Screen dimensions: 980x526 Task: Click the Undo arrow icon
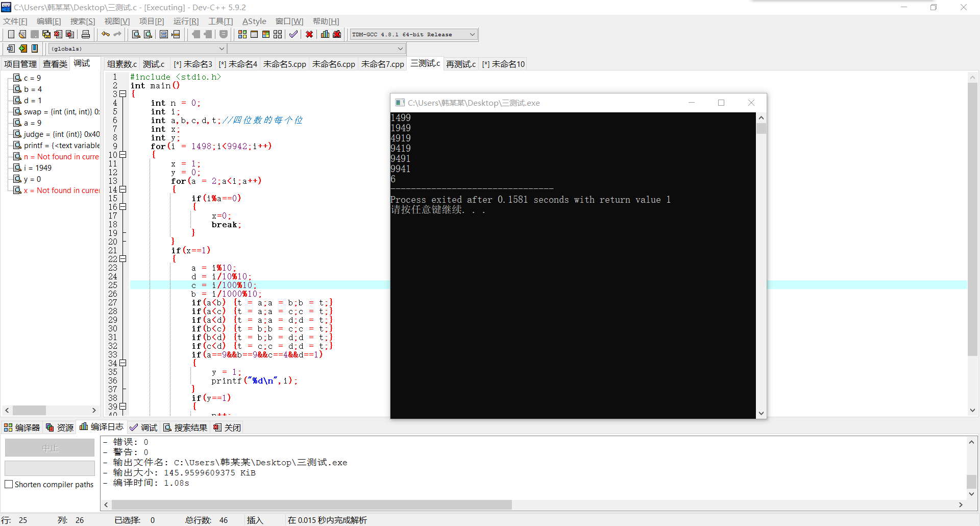106,34
